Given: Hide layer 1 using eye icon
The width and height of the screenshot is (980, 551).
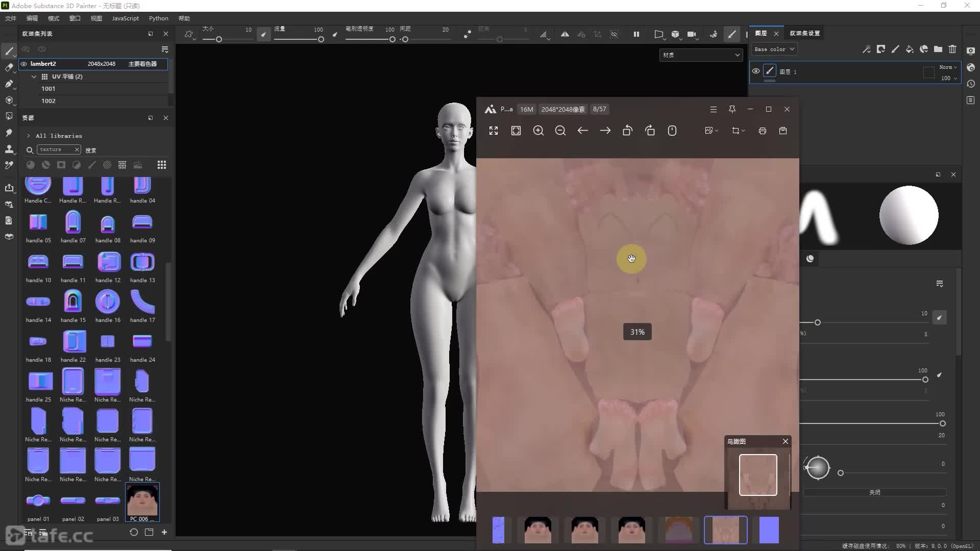Looking at the screenshot, I should coord(756,71).
